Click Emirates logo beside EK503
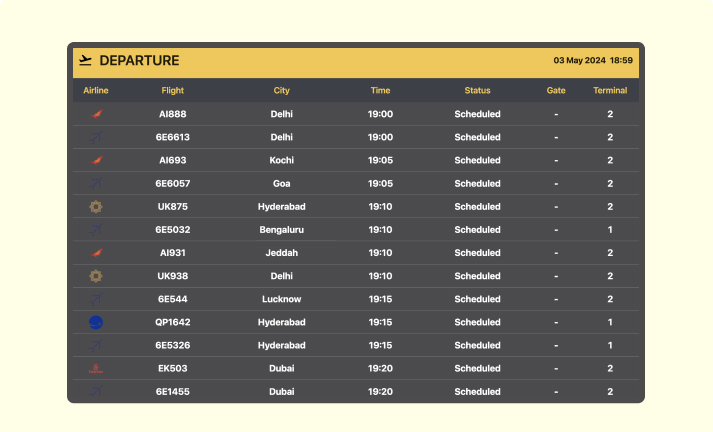Image resolution: width=713 pixels, height=432 pixels. click(x=96, y=369)
